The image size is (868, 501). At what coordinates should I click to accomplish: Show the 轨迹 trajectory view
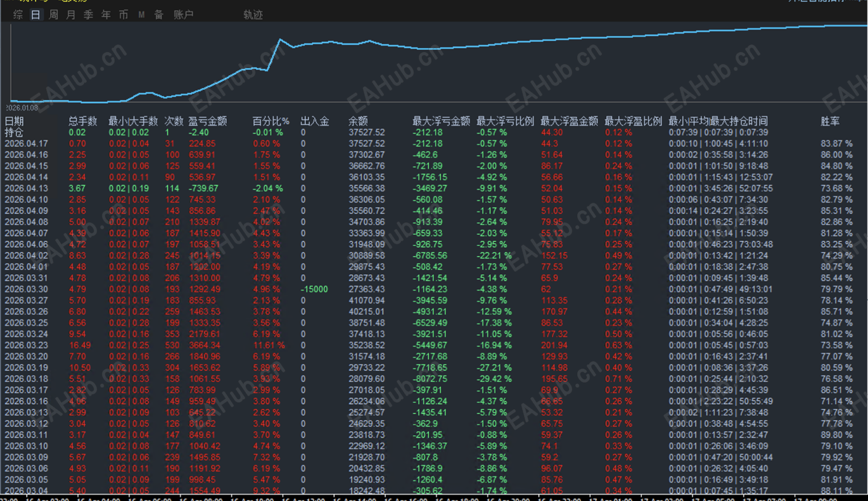pos(253,15)
